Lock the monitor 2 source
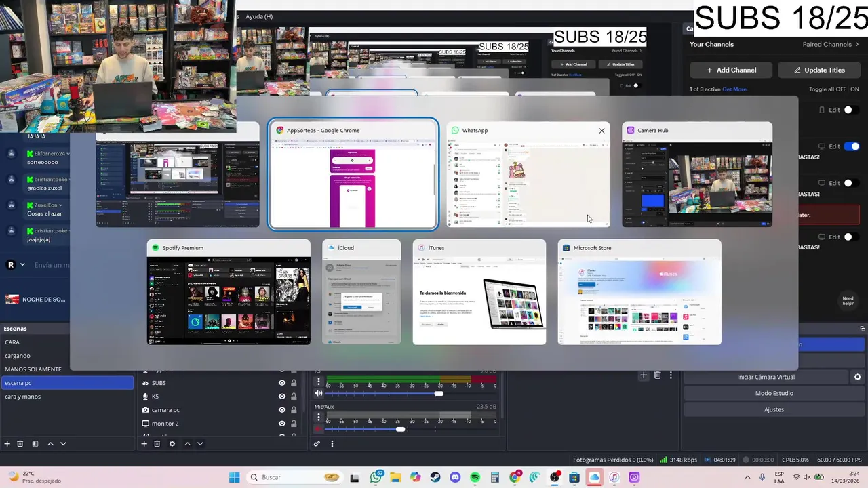 pyautogui.click(x=294, y=424)
